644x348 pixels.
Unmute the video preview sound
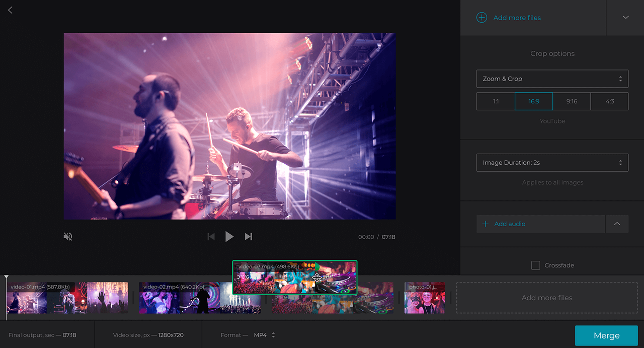click(68, 236)
